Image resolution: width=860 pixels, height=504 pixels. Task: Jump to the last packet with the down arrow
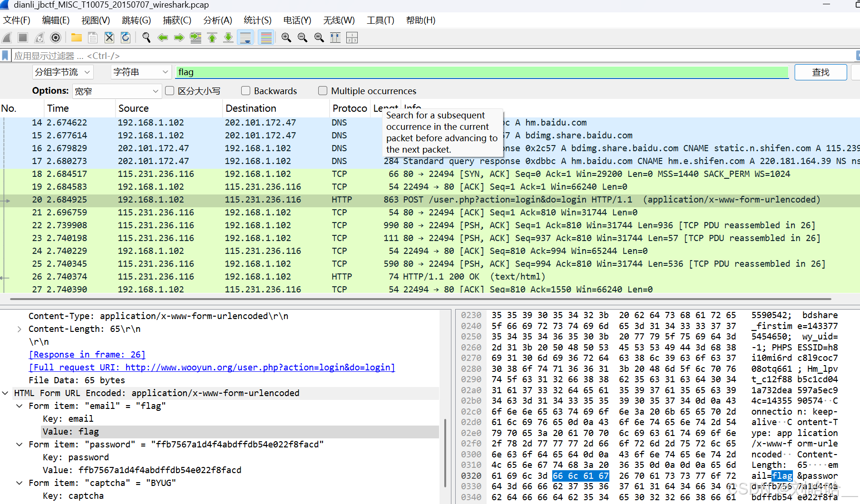coord(228,38)
